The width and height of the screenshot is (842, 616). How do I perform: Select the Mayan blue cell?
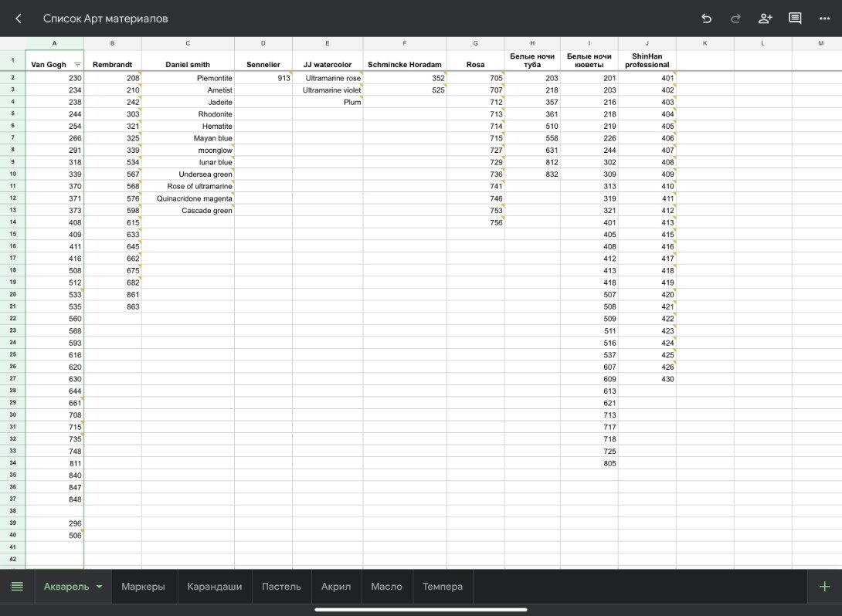click(x=188, y=138)
